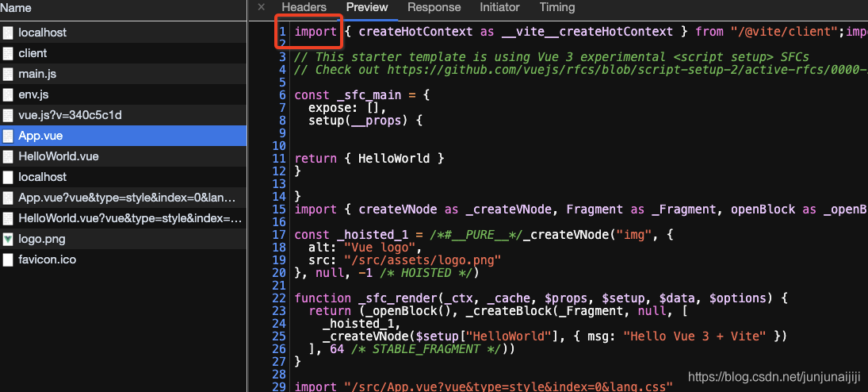
Task: Click the 'alt: "Vue logo"' code line
Action: [x=365, y=248]
